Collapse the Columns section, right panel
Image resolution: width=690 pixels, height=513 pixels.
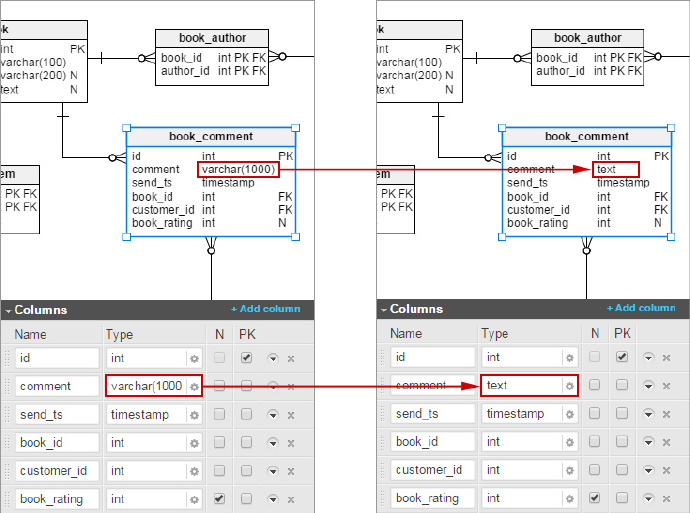[384, 310]
